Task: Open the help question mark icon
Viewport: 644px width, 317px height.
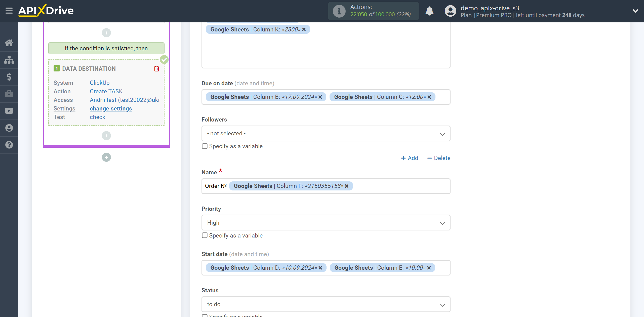Action: pos(9,145)
